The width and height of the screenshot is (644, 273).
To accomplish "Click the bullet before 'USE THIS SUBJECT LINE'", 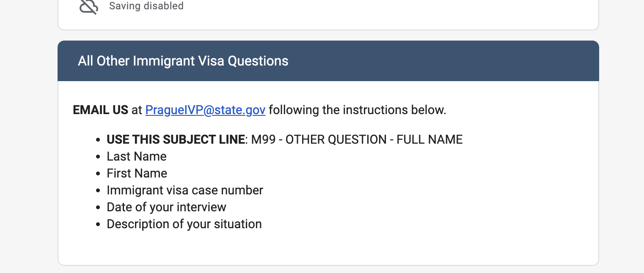I will tap(98, 140).
